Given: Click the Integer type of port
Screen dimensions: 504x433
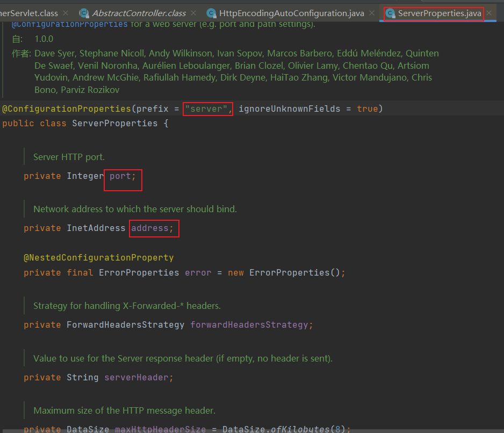Looking at the screenshot, I should click(x=85, y=176).
